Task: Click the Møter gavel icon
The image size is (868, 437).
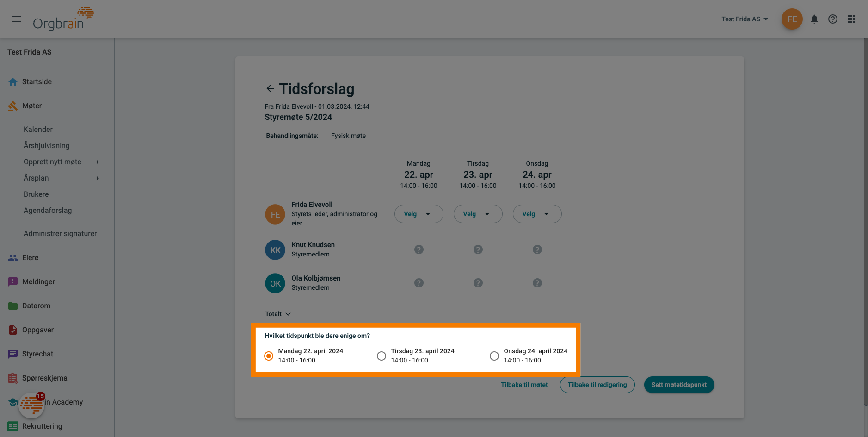Action: [x=13, y=106]
